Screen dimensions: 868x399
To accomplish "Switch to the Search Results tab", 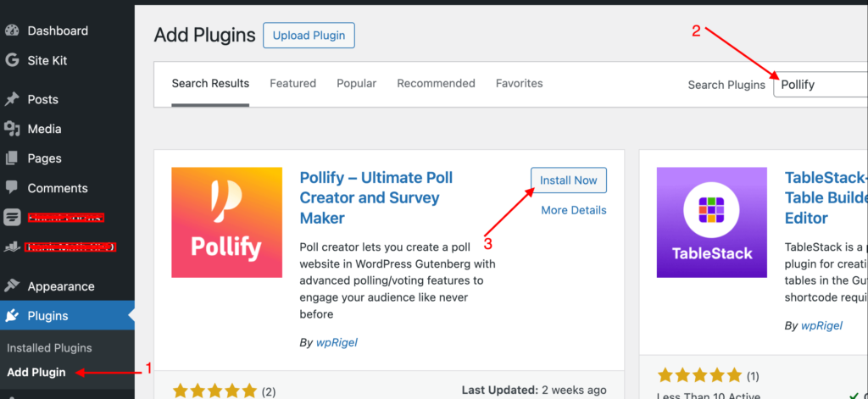I will [210, 84].
